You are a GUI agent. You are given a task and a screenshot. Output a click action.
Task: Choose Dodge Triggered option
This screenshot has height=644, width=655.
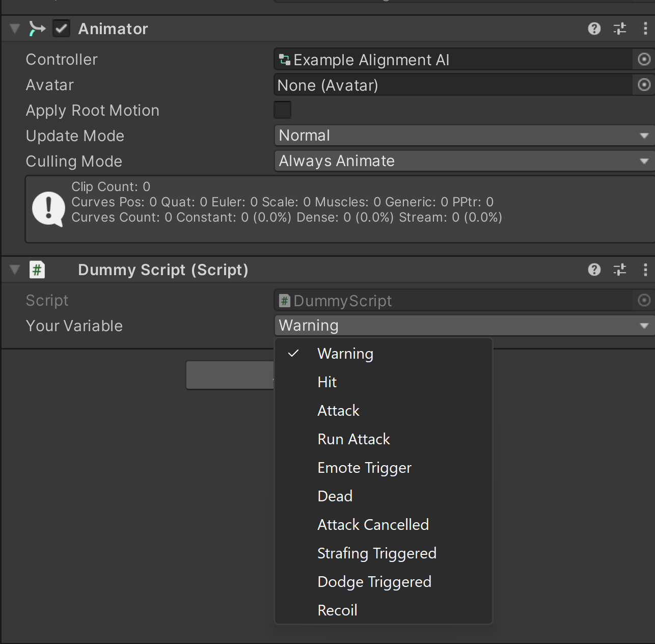point(374,582)
